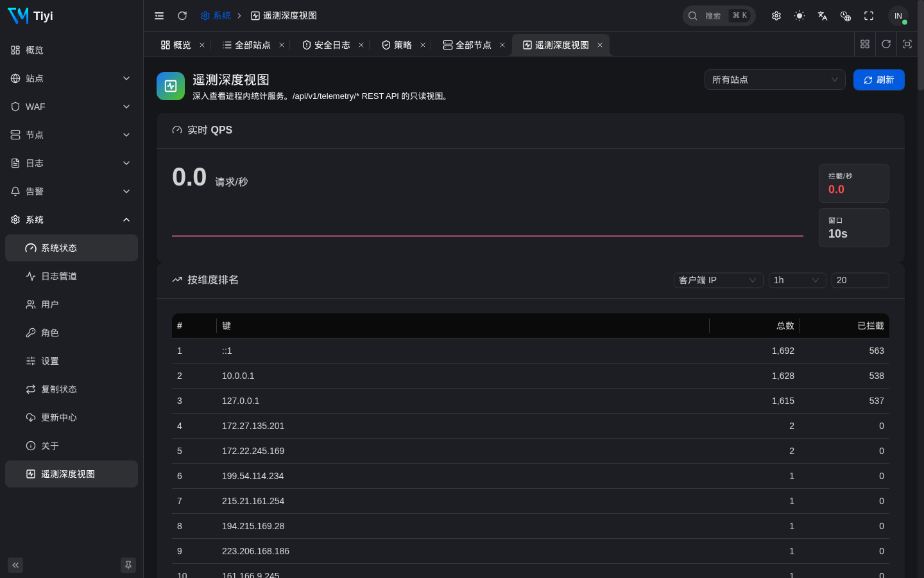Open the tab grid manager icon
The height and width of the screenshot is (578, 924).
click(865, 44)
